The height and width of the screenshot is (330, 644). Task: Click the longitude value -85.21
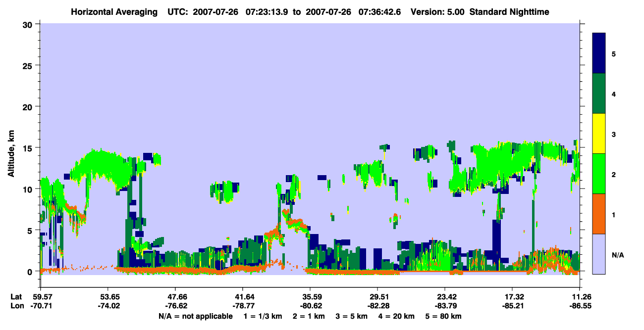[x=512, y=306]
